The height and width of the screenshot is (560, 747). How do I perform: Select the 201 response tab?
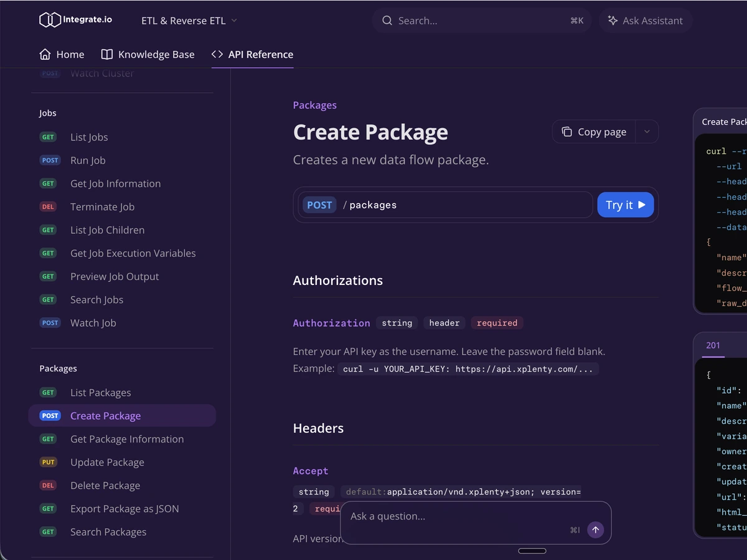coord(713,345)
